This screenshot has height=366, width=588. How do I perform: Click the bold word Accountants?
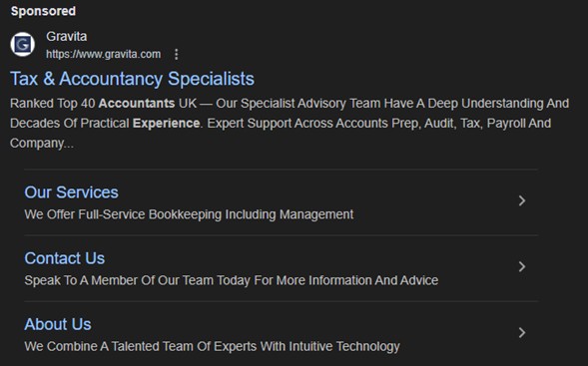[137, 104]
